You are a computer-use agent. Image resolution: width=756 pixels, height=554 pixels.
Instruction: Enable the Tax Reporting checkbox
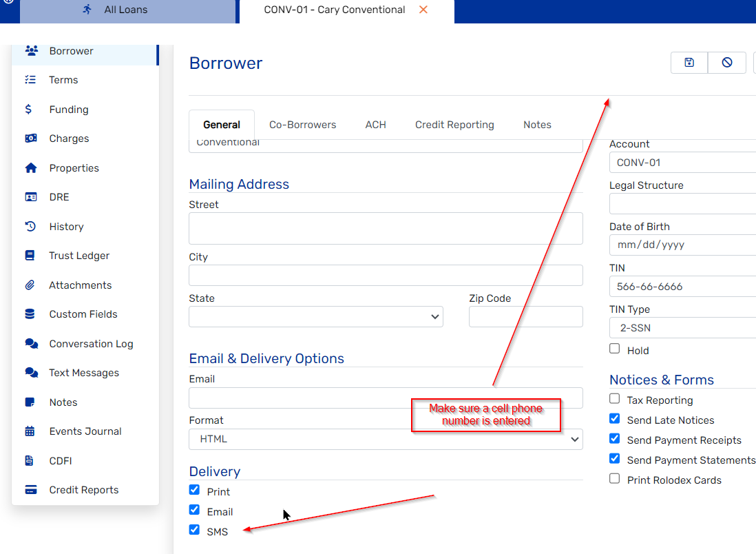click(615, 398)
